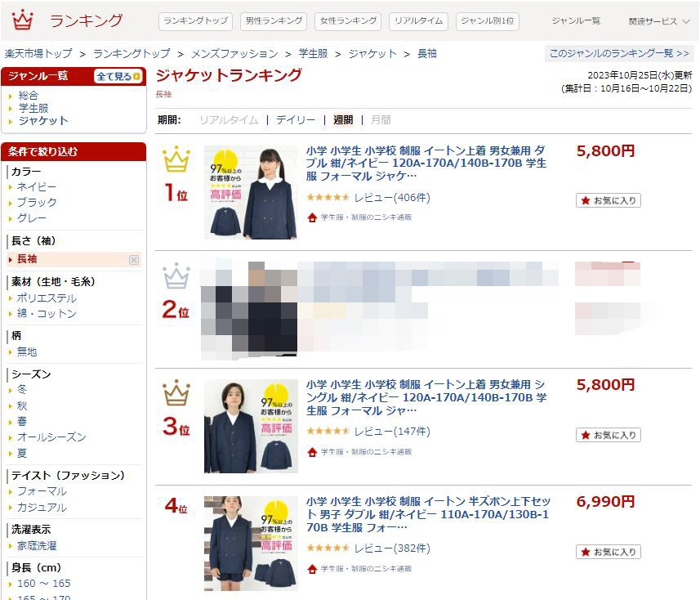
Task: Click the star favorite button for rank 1
Action: (x=608, y=200)
